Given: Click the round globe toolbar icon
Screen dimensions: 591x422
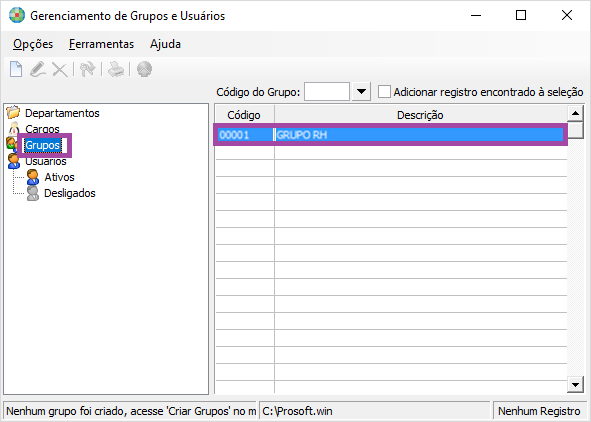Looking at the screenshot, I should pos(144,69).
